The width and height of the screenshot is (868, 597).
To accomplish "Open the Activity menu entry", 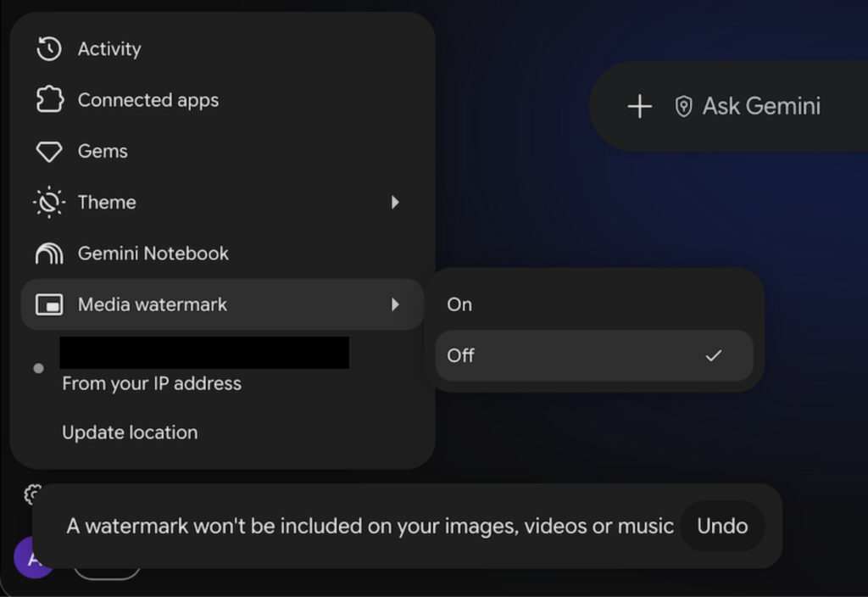I will pyautogui.click(x=222, y=48).
